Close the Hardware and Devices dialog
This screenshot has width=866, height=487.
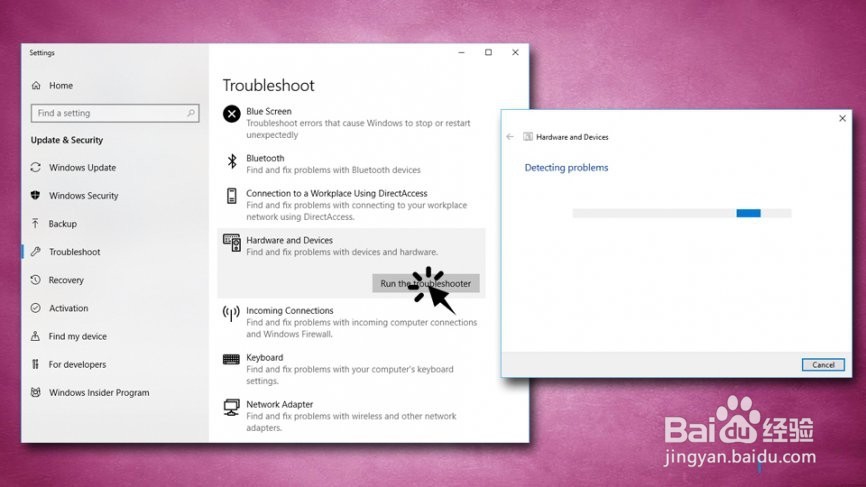842,118
